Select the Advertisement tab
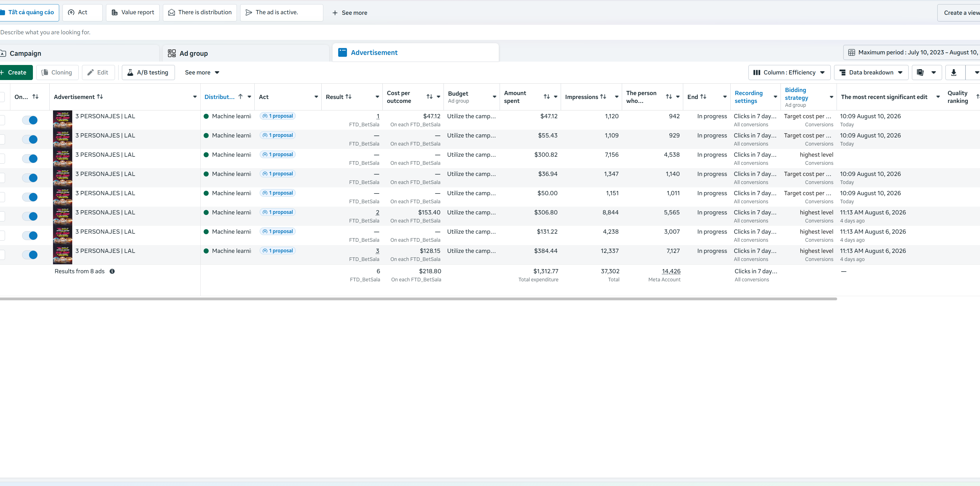Image resolution: width=980 pixels, height=486 pixels. [x=415, y=52]
